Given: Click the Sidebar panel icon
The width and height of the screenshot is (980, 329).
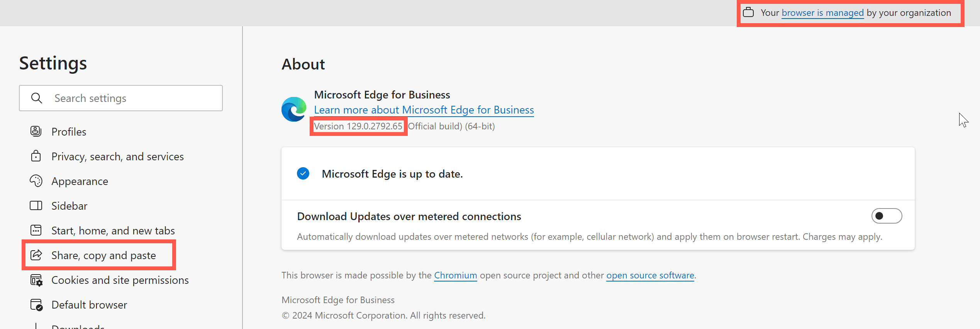Looking at the screenshot, I should [x=36, y=205].
